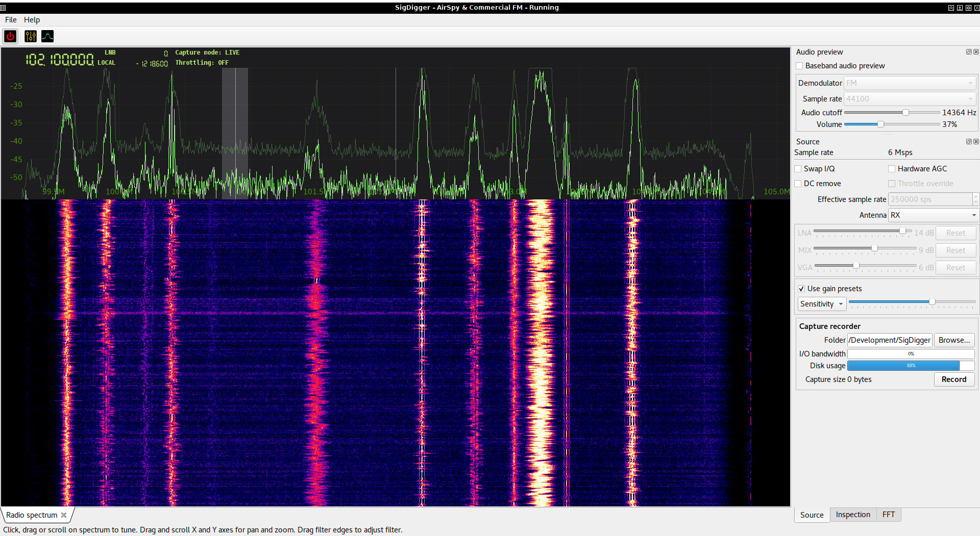980x536 pixels.
Task: Reset the VGA gain
Action: pyautogui.click(x=955, y=268)
